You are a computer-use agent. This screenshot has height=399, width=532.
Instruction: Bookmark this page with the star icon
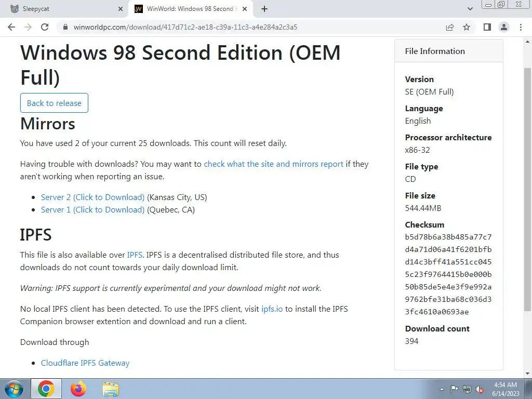467,27
